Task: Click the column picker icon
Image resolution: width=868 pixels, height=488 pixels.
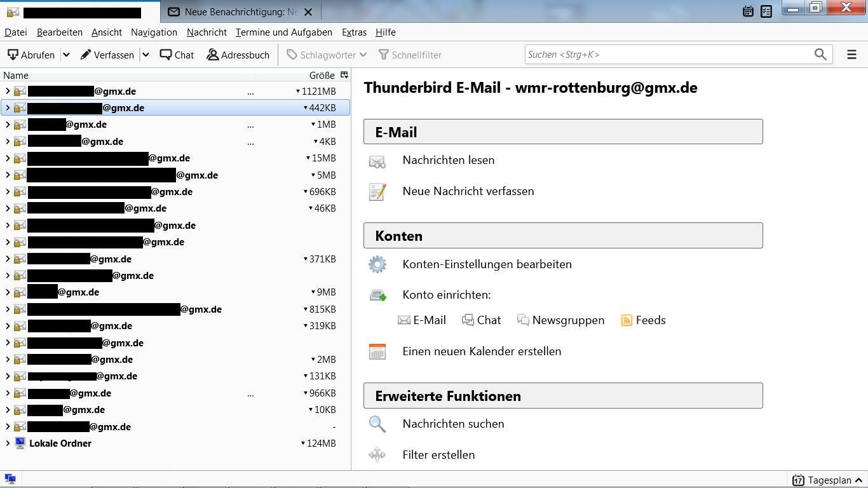Action: pyautogui.click(x=344, y=75)
